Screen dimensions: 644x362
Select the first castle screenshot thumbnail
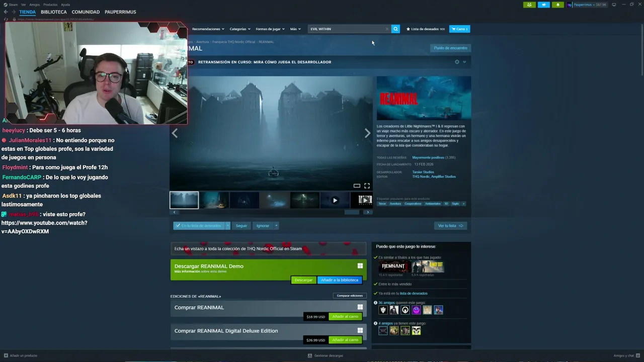[x=184, y=200]
